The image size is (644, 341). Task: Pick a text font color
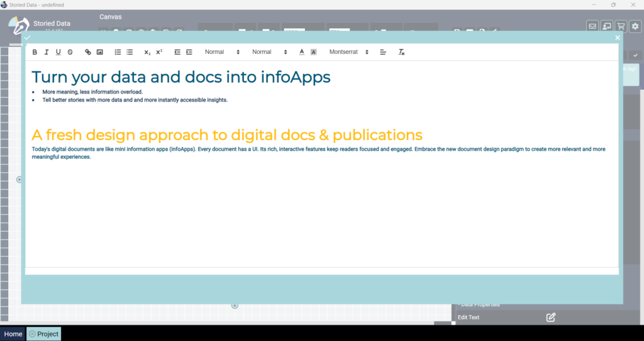(302, 52)
